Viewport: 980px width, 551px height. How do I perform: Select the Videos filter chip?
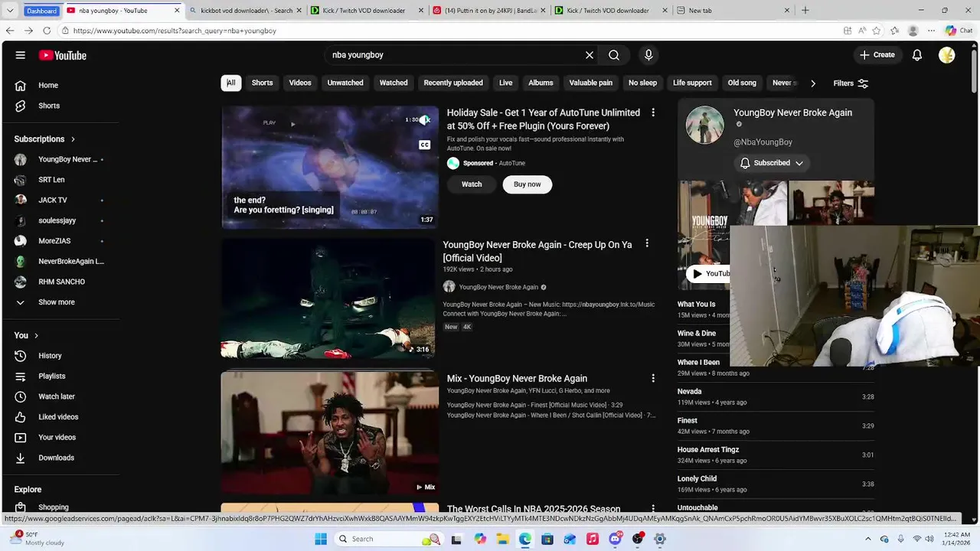[x=300, y=83]
